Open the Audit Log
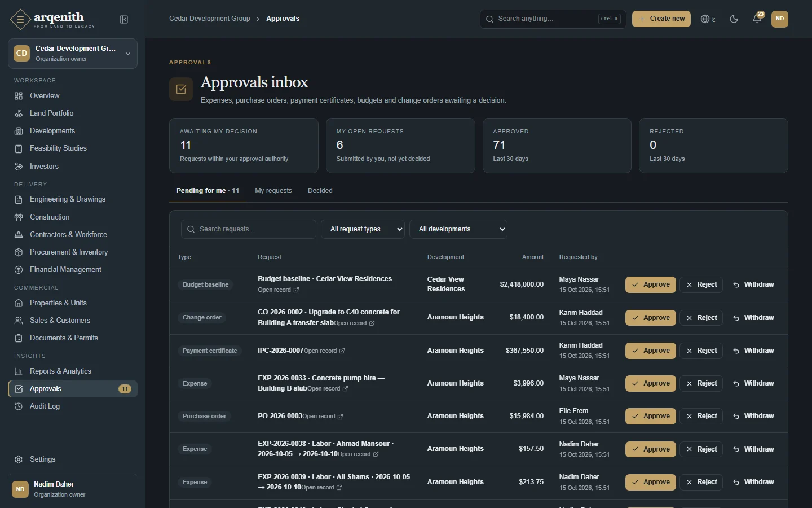This screenshot has height=508, width=812. click(x=73, y=406)
